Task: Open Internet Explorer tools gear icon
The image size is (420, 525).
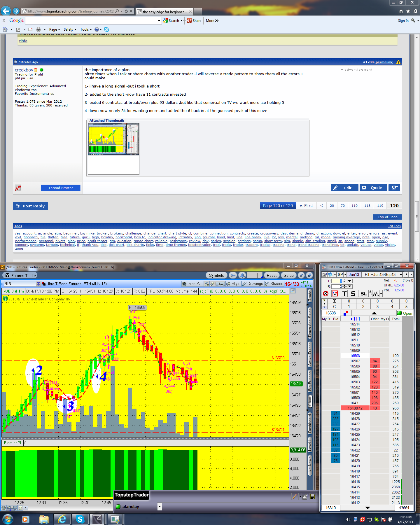Action: point(415,11)
